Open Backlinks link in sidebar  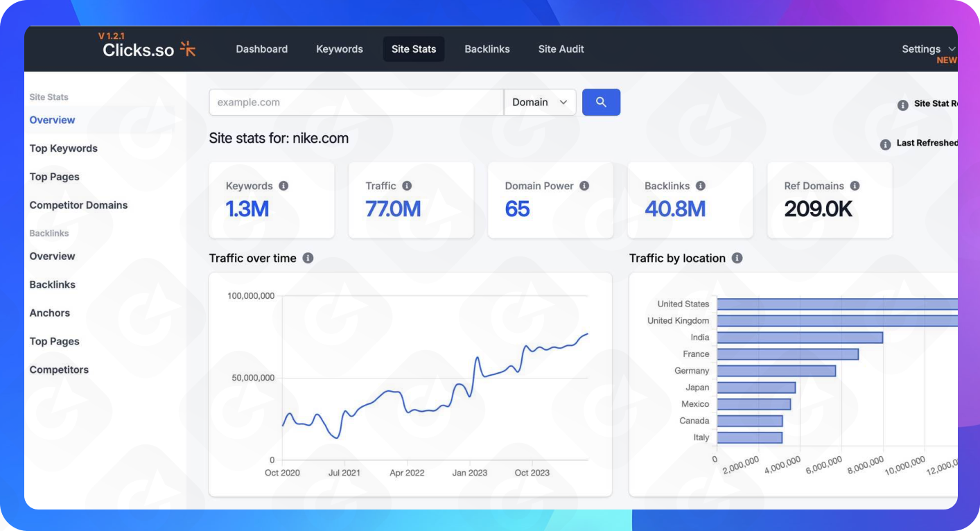tap(53, 284)
